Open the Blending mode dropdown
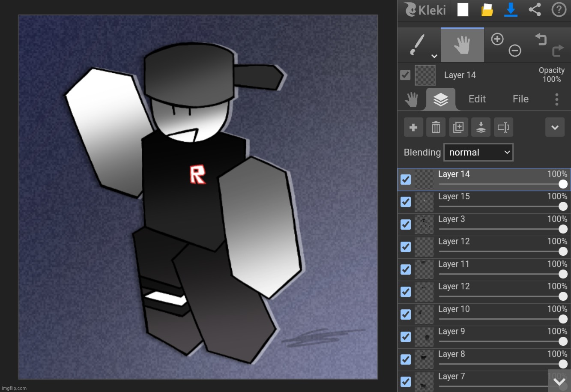Image resolution: width=571 pixels, height=392 pixels. click(478, 153)
